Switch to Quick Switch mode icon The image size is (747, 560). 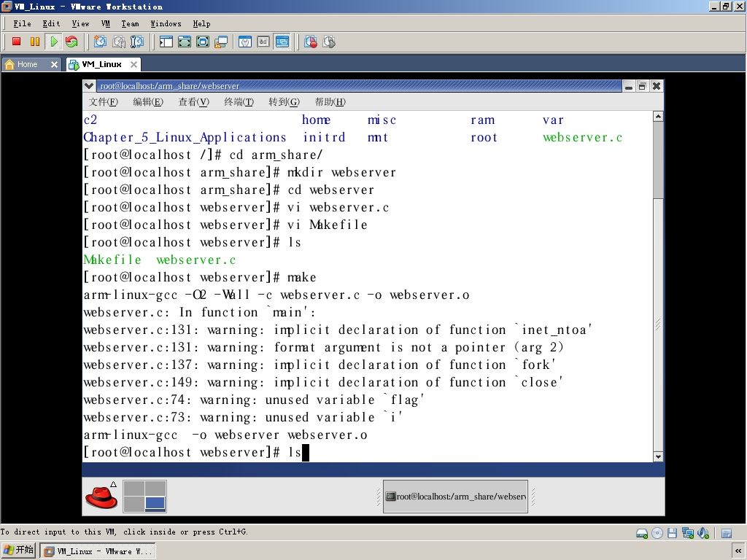point(185,42)
